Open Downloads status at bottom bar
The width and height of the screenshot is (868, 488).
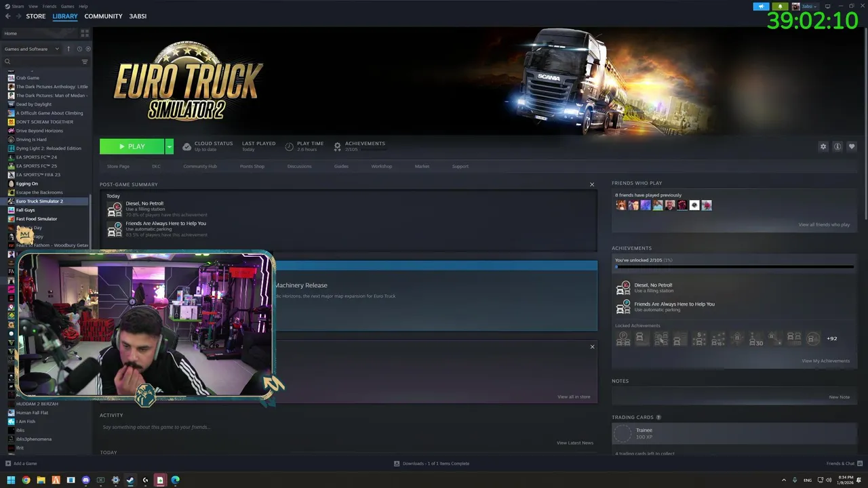[431, 464]
